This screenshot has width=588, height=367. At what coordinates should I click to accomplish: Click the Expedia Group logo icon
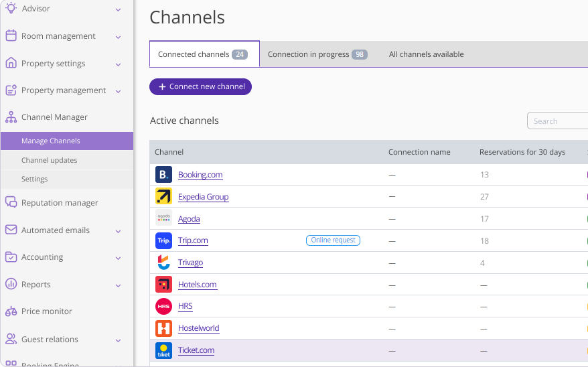pyautogui.click(x=163, y=197)
